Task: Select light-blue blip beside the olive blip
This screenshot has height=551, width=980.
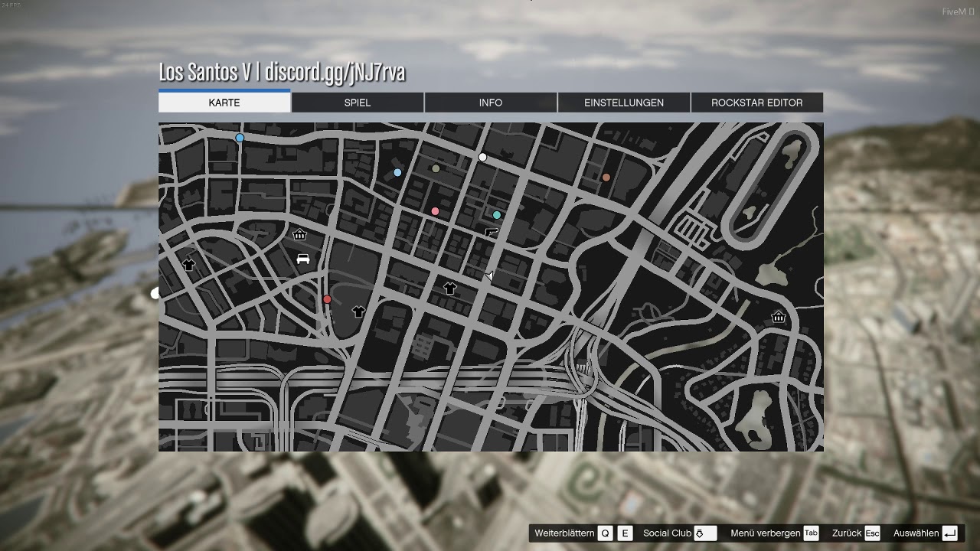Action: click(x=397, y=172)
